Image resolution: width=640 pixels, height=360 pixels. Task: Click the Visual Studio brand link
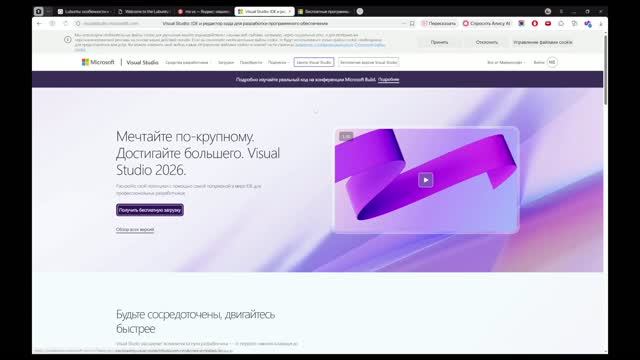pyautogui.click(x=142, y=62)
